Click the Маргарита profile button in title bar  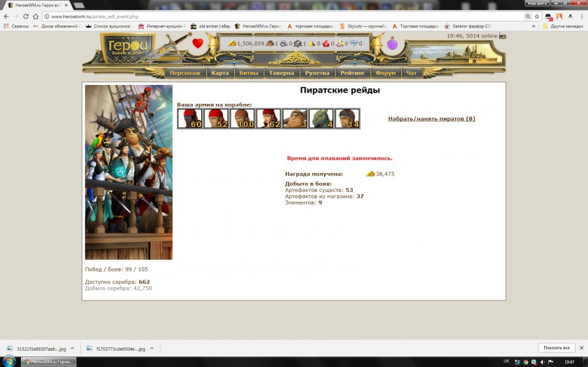tap(538, 3)
